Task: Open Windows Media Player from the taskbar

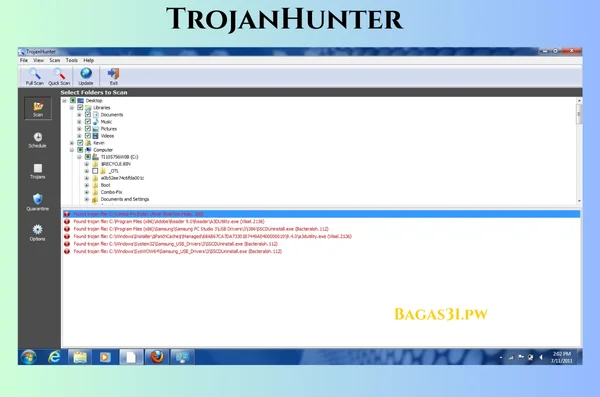Action: pyautogui.click(x=105, y=357)
